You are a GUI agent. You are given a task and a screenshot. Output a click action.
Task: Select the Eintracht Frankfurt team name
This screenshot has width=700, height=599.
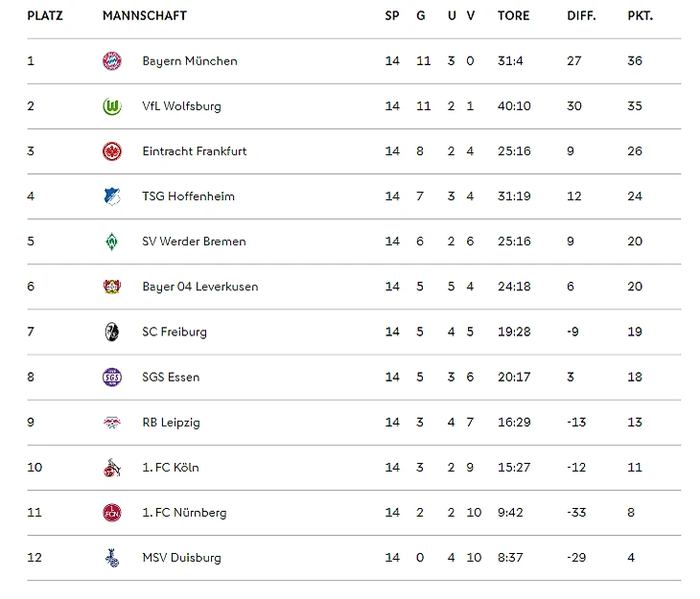tap(194, 151)
